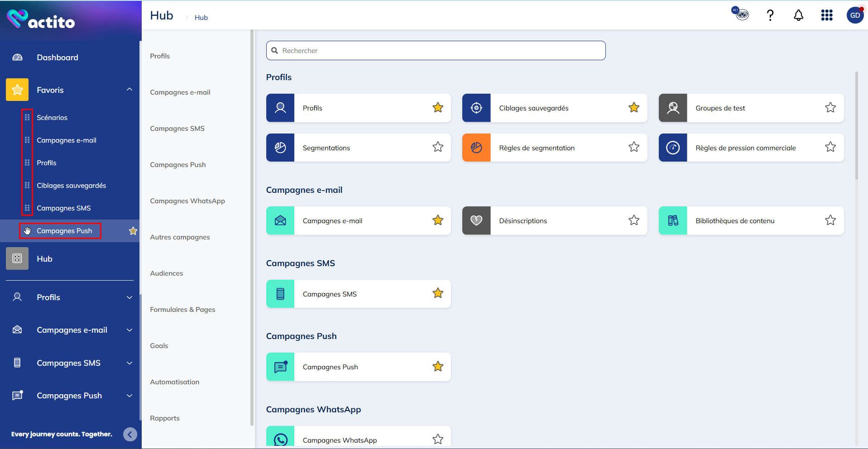This screenshot has height=449, width=868.
Task: Open the Hub icon in sidebar
Action: point(17,258)
